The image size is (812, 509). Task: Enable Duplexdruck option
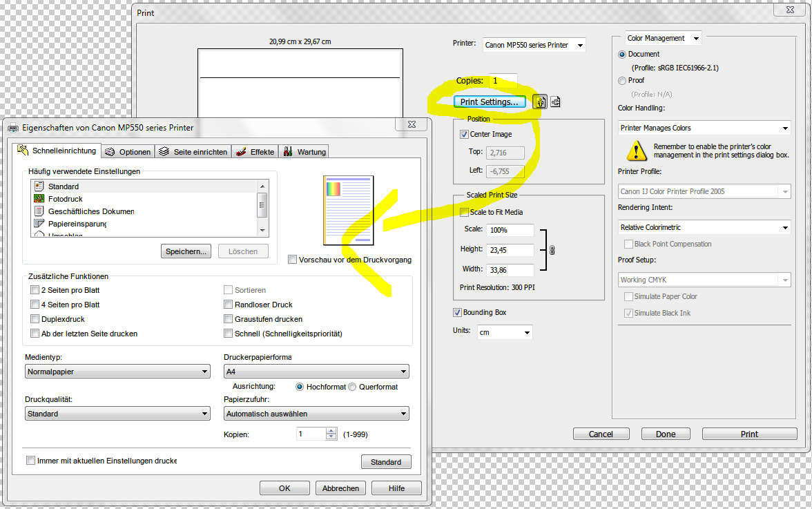pyautogui.click(x=35, y=319)
